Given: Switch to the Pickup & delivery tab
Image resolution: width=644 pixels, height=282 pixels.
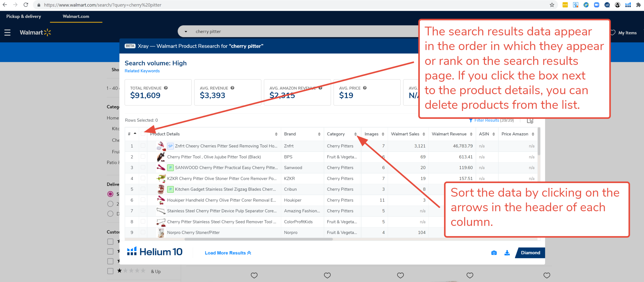Looking at the screenshot, I should [24, 16].
